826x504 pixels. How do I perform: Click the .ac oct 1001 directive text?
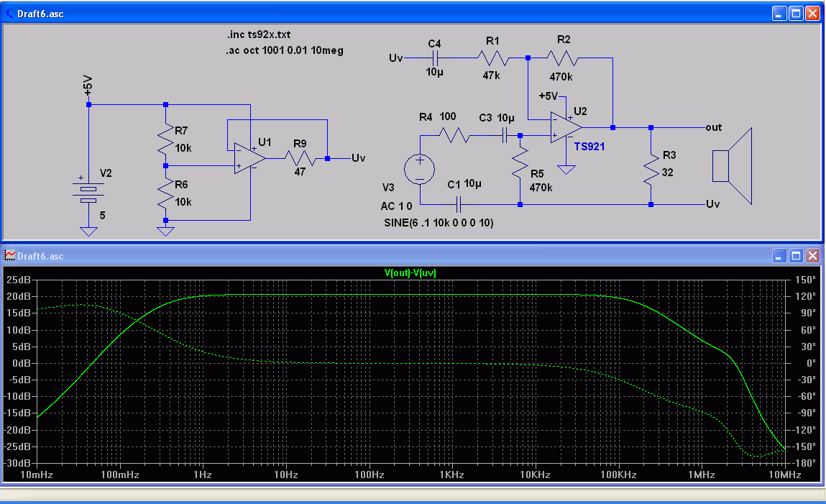click(285, 50)
